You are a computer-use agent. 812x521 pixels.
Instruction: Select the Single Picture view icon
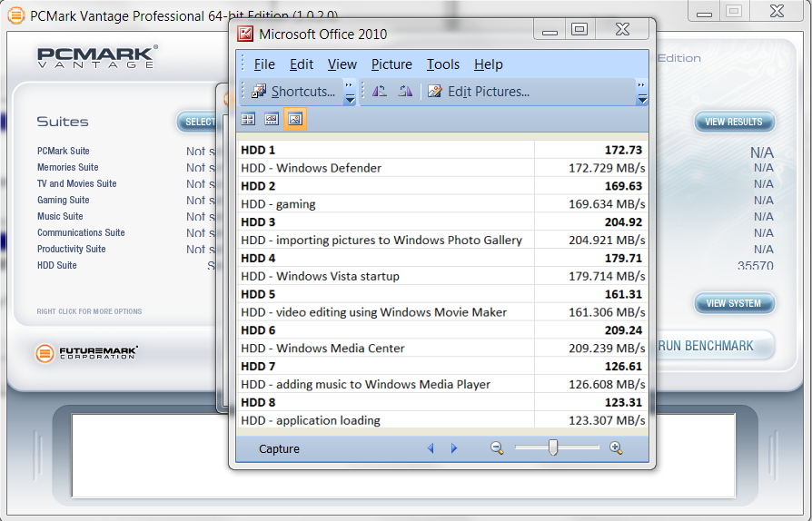pyautogui.click(x=294, y=119)
